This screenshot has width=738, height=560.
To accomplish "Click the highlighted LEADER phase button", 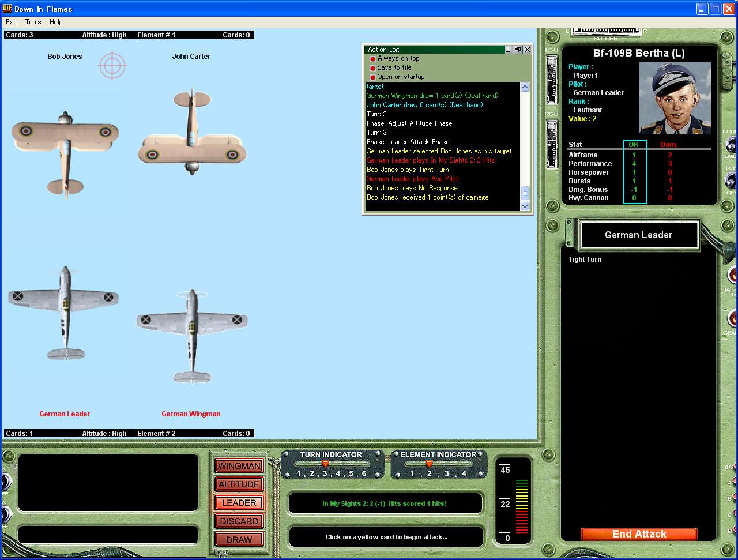I will 239,503.
